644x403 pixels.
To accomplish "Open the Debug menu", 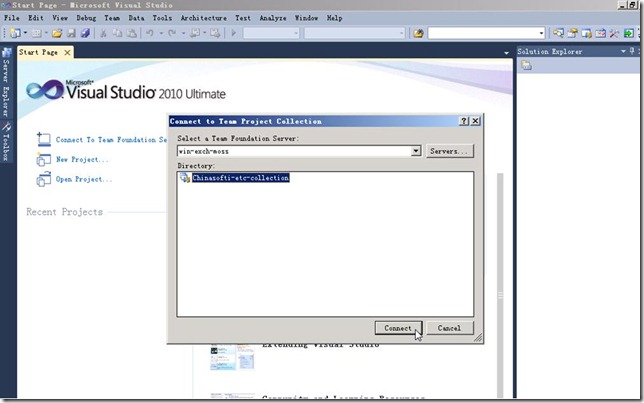I will [86, 18].
